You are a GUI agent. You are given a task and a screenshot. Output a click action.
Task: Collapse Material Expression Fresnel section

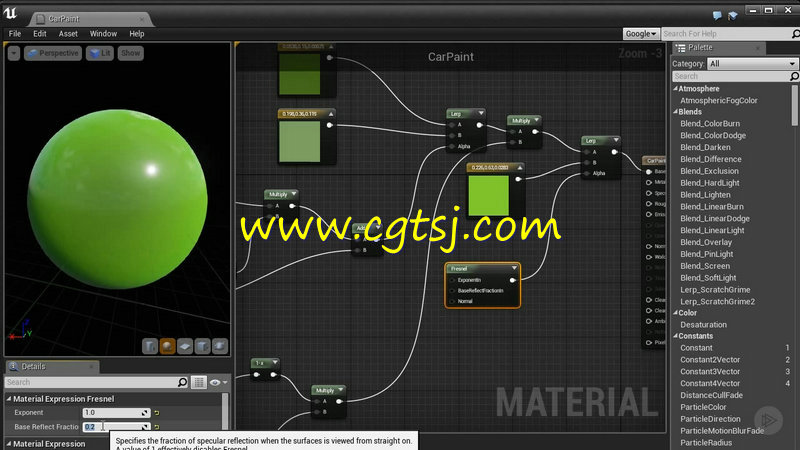[x=9, y=399]
